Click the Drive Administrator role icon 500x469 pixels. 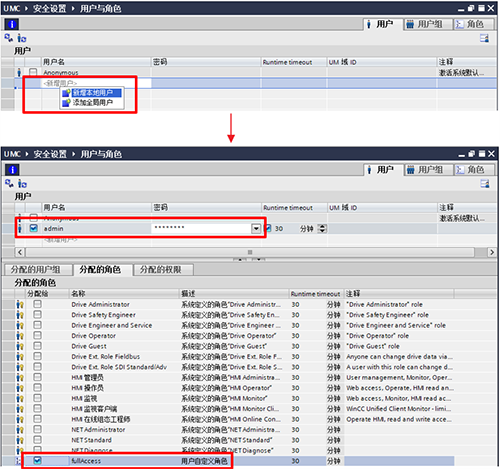point(20,304)
